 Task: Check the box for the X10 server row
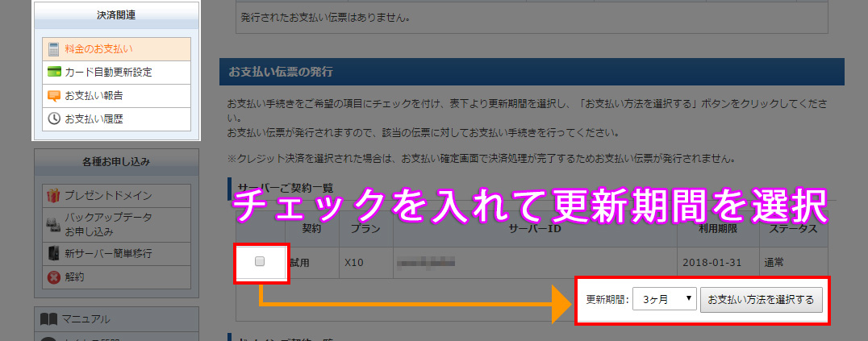[x=260, y=262]
